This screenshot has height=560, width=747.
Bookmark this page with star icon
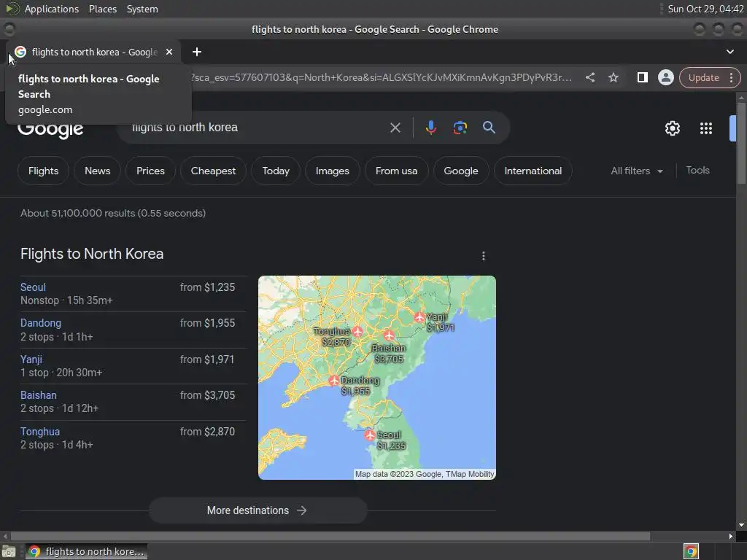[x=613, y=77]
